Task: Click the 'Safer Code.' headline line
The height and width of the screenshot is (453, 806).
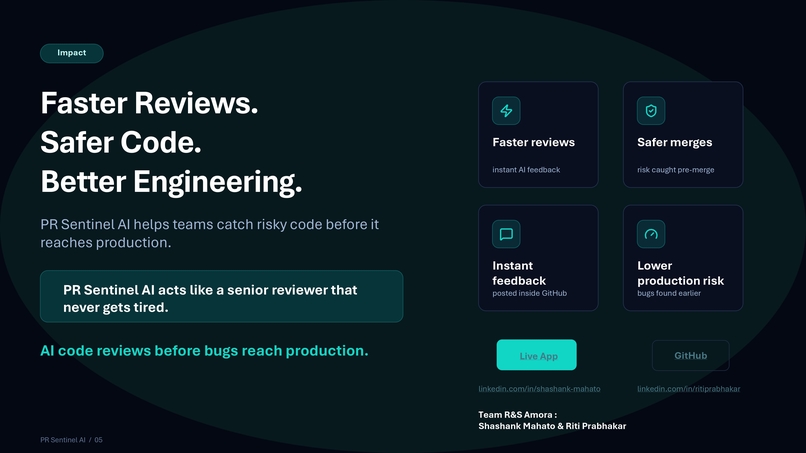Action: coord(121,142)
